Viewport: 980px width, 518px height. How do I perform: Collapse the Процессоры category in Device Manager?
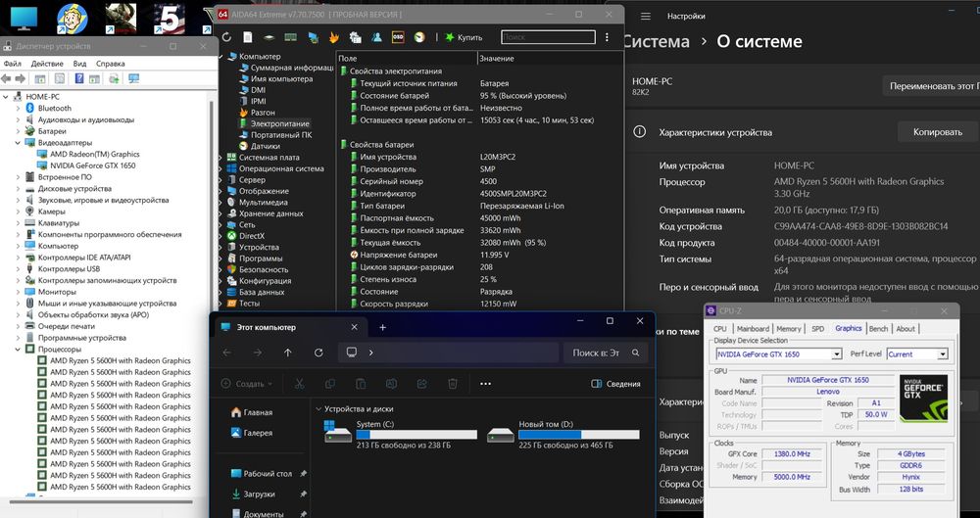pyautogui.click(x=18, y=349)
